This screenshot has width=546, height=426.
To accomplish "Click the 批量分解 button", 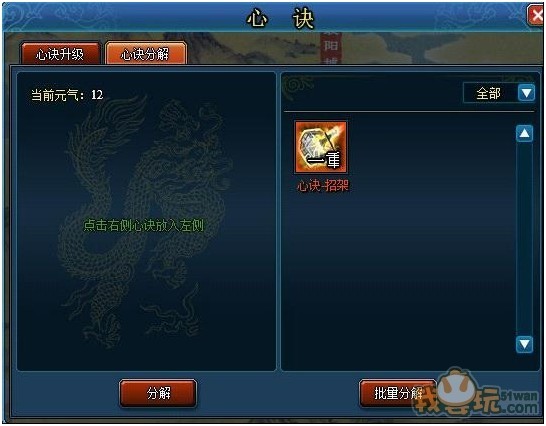I will click(x=398, y=393).
